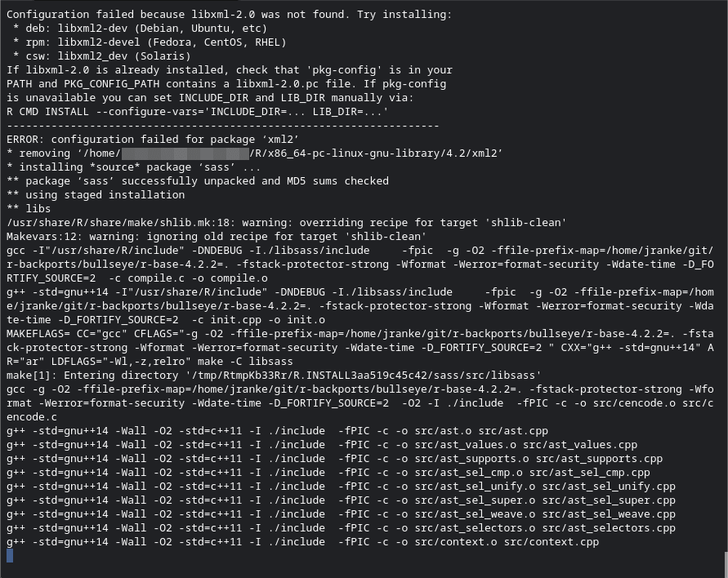Click the dashed separator line
Screen dimensions: 728x578
point(223,126)
